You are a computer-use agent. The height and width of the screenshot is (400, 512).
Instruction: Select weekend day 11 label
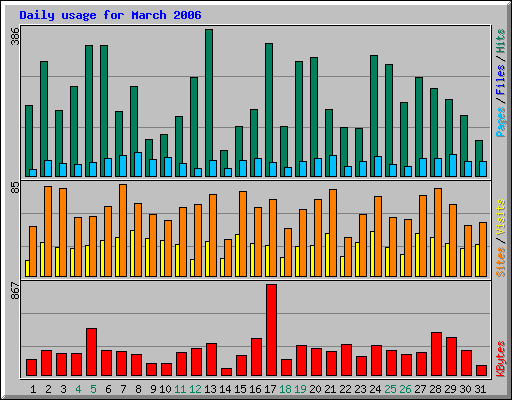pyautogui.click(x=180, y=389)
